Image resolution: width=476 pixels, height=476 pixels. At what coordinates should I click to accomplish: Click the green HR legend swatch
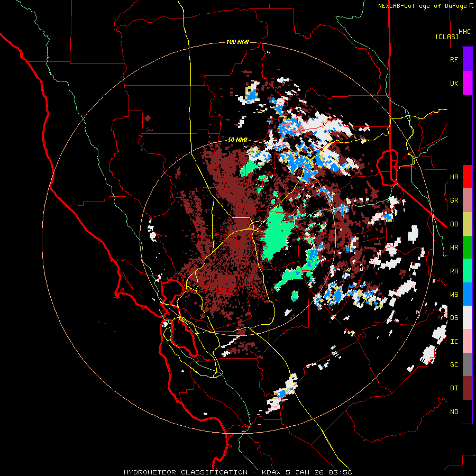(x=467, y=248)
